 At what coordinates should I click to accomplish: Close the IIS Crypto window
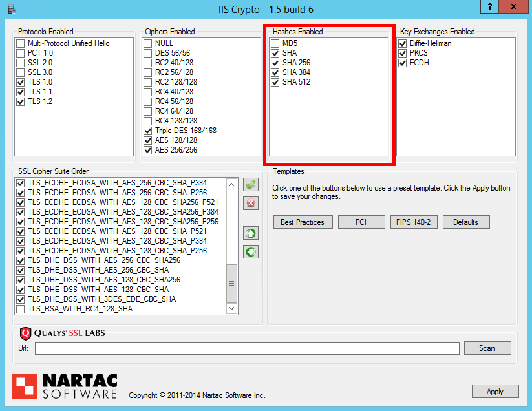(513, 6)
